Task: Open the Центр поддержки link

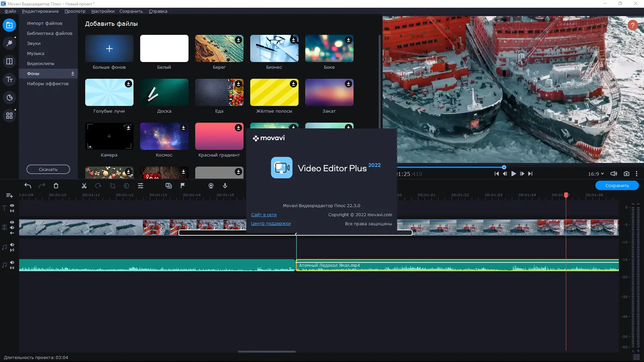Action: point(271,223)
